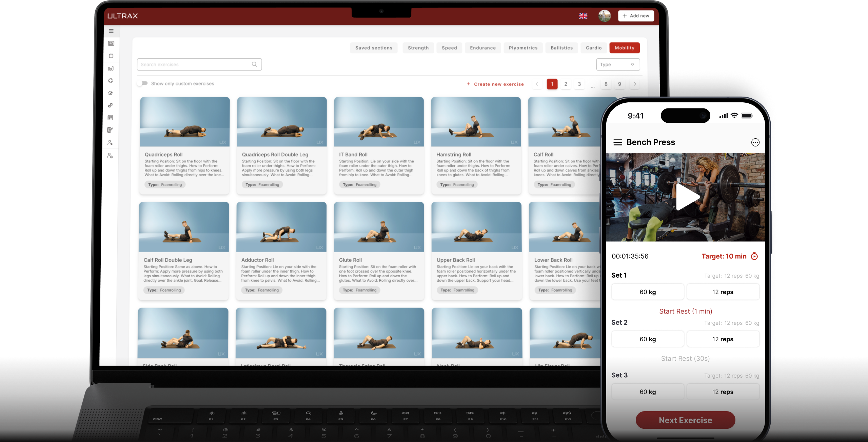Open the options ellipsis next to Bench Press

tap(755, 142)
